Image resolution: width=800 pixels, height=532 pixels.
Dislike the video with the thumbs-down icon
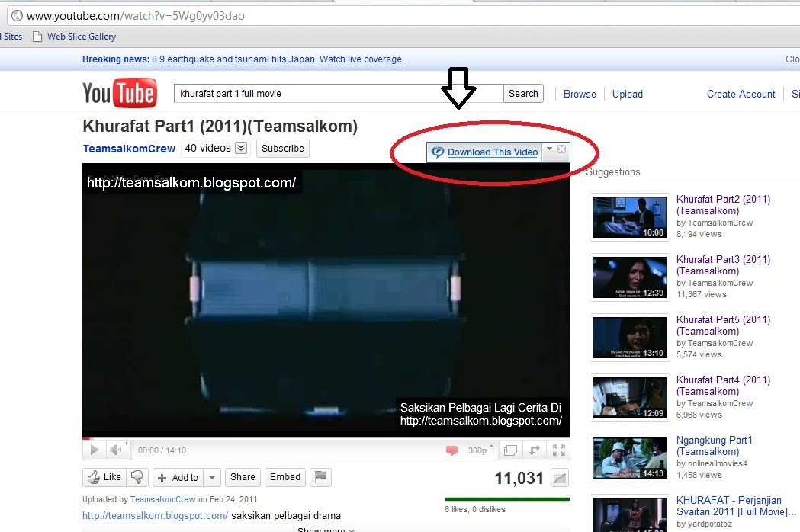137,477
